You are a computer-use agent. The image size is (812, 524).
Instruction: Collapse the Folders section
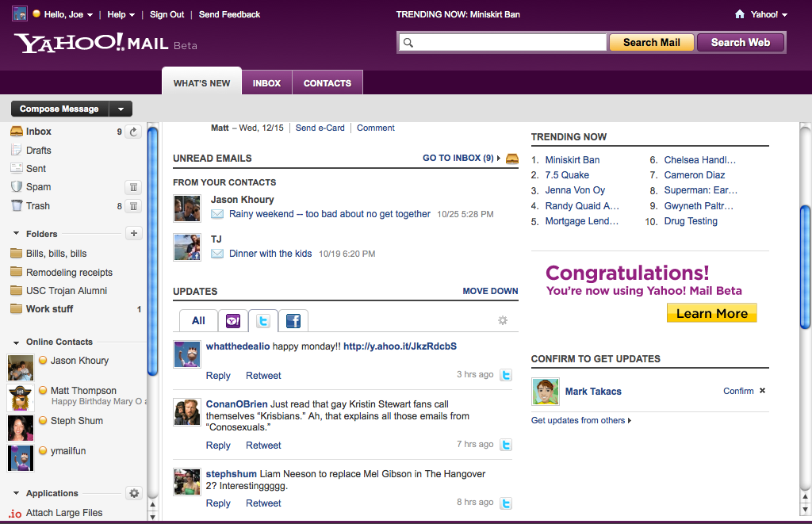16,234
